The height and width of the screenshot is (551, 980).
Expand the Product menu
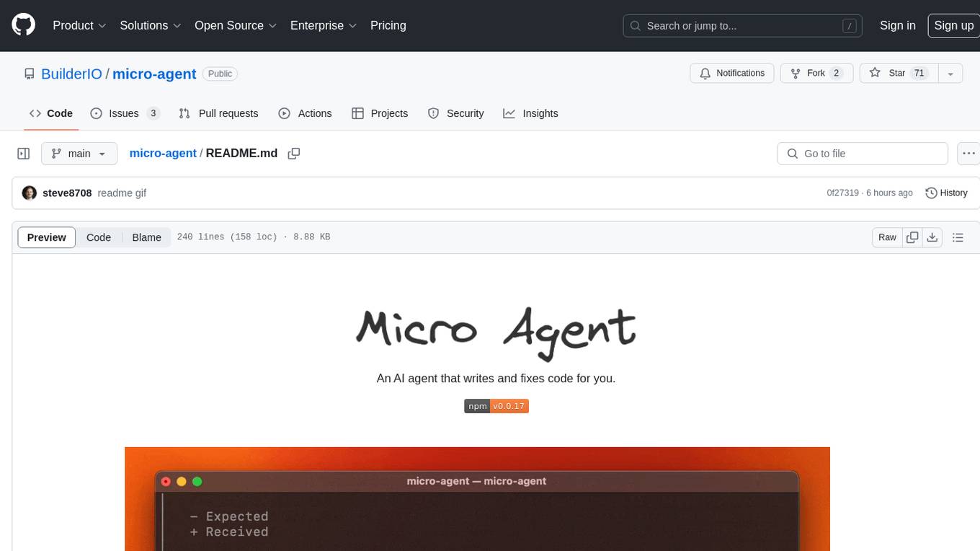point(79,25)
